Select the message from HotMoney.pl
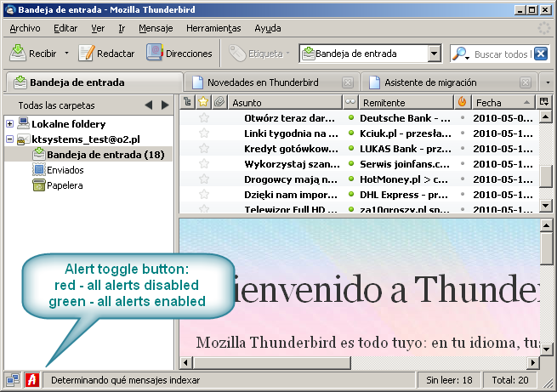 point(404,179)
